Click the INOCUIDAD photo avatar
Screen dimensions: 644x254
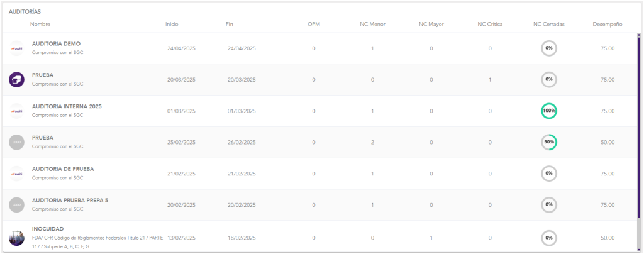(16, 238)
